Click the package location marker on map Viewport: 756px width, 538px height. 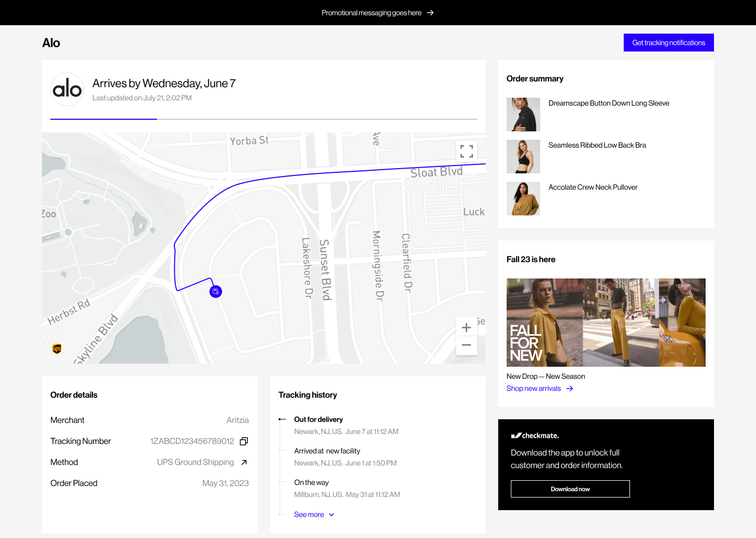pos(216,292)
